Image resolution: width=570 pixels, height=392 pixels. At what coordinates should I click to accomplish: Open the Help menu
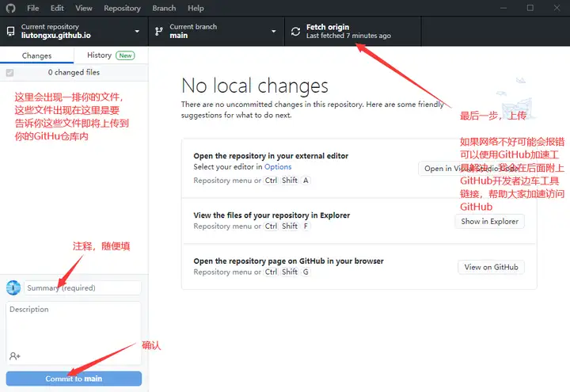[196, 8]
